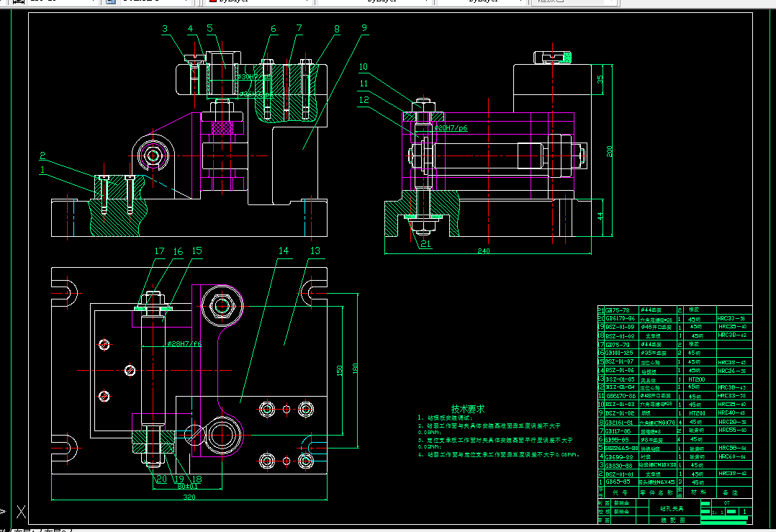Click the GB95-85 cell in parts table
The width and height of the screenshot is (776, 532).
(617, 439)
